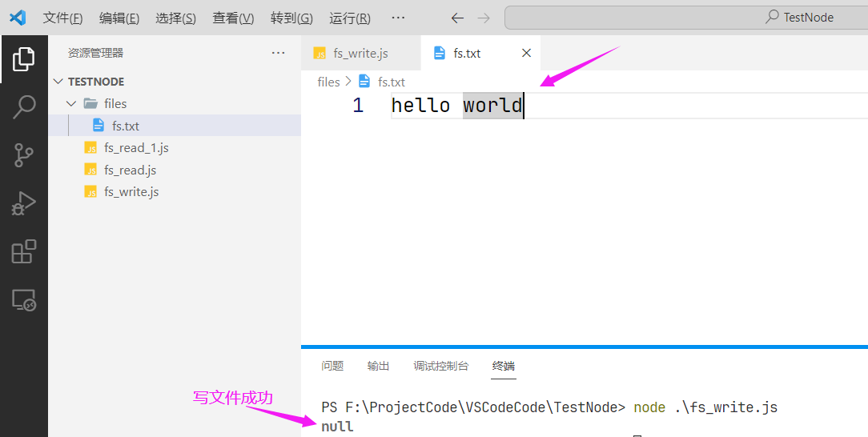
Task: Click the selected word world in editor
Action: [492, 105]
